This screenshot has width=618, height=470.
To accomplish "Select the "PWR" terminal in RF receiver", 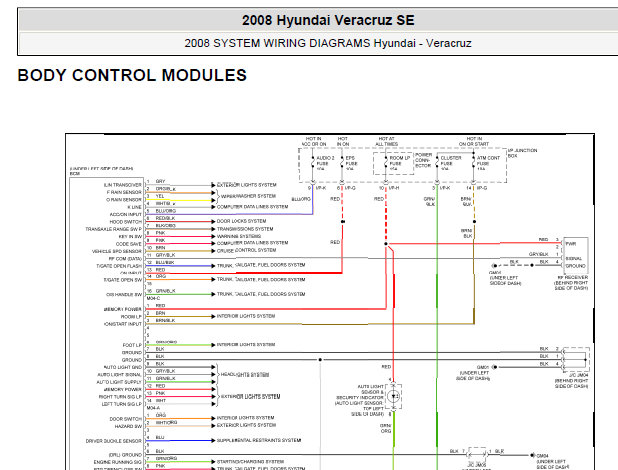I will [570, 244].
